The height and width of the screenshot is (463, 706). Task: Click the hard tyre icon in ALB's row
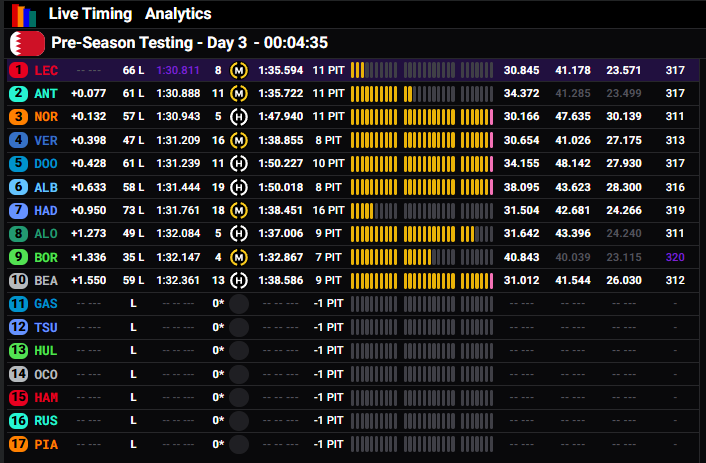[239, 187]
